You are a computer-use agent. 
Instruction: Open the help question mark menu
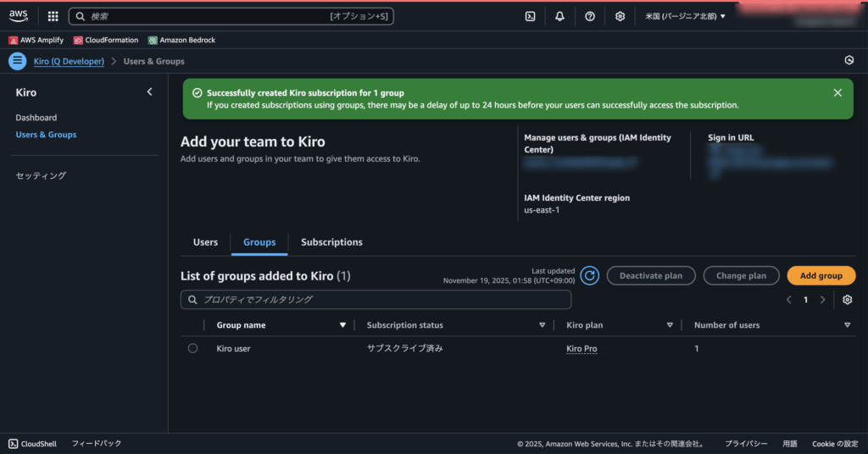pyautogui.click(x=590, y=16)
